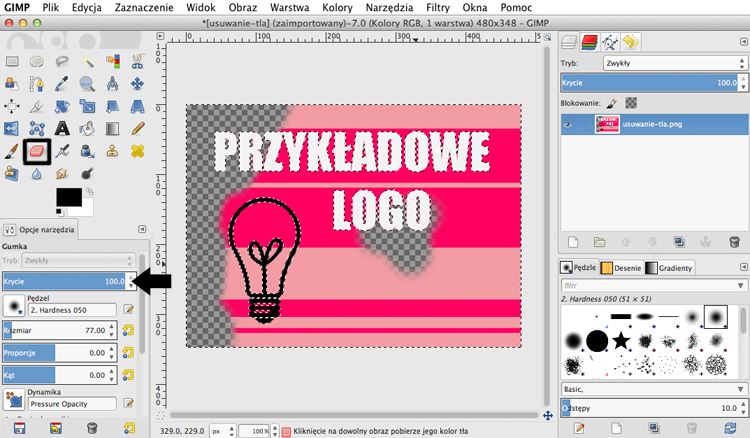Create a new layer in Layers panel

click(573, 242)
